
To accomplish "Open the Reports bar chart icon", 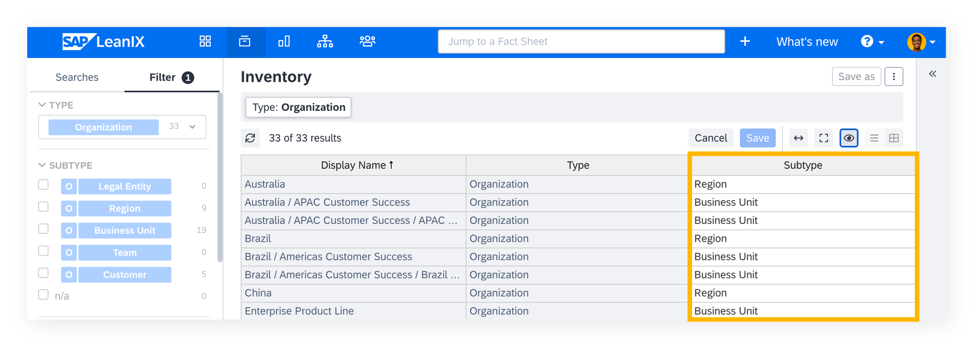I will click(x=284, y=41).
